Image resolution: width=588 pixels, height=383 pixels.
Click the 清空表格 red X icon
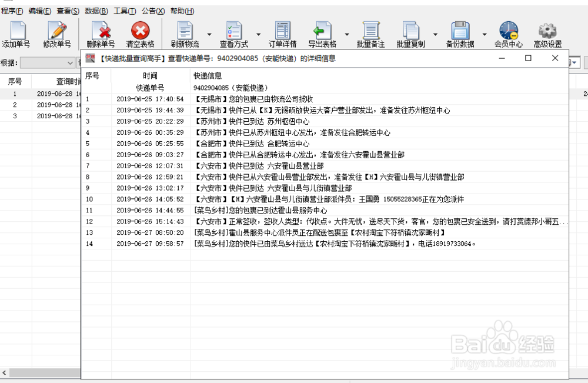[141, 31]
